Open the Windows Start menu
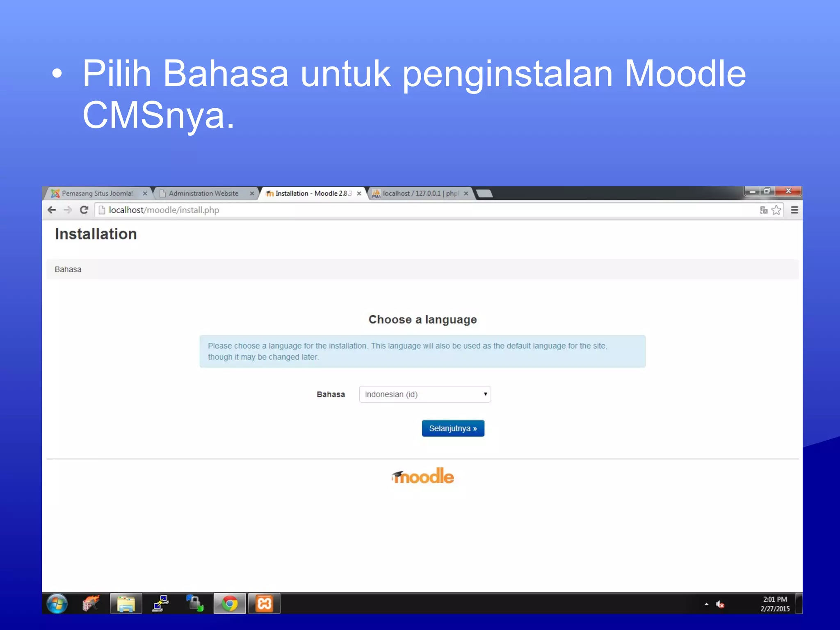Screen dimensions: 840x630 point(57,604)
